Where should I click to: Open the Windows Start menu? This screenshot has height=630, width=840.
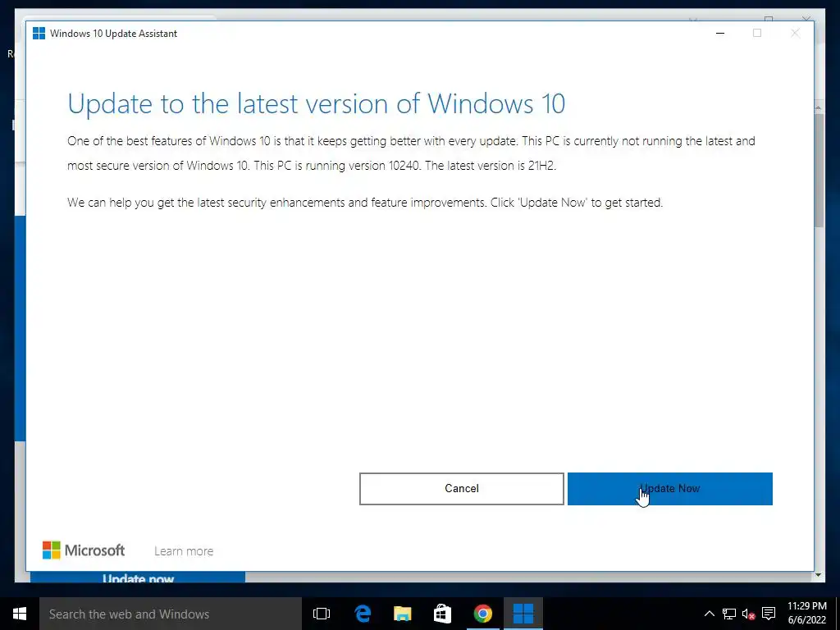point(20,614)
